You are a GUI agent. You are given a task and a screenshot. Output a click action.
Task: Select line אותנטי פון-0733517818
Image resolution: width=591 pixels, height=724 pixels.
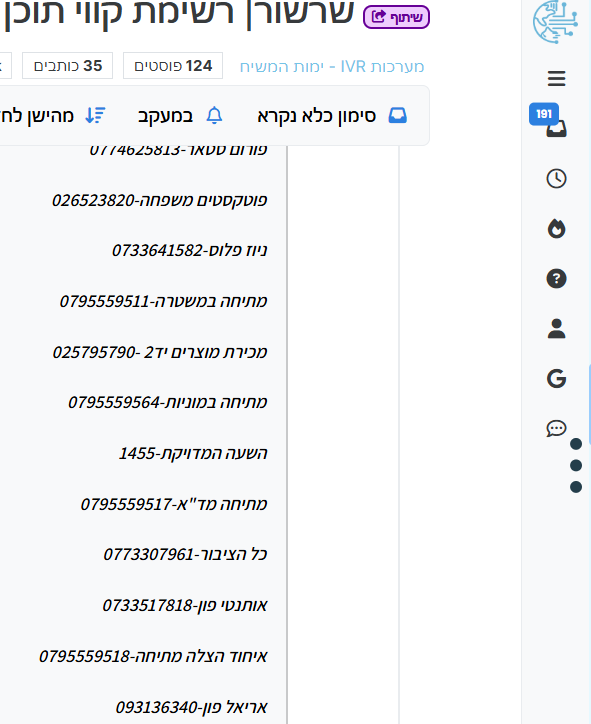185,605
